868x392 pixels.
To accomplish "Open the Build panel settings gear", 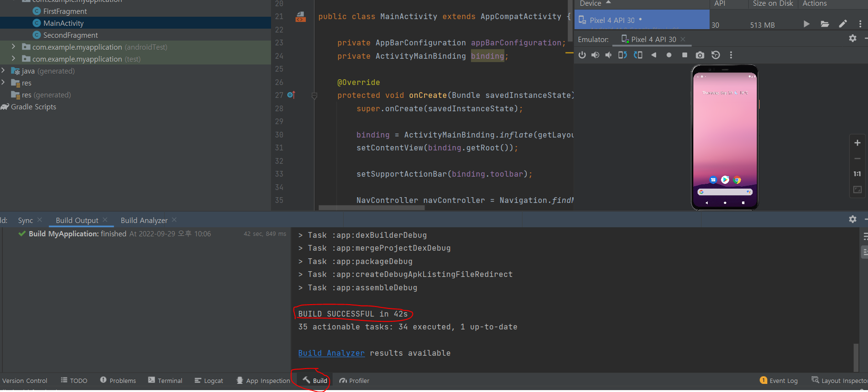I will pos(853,219).
